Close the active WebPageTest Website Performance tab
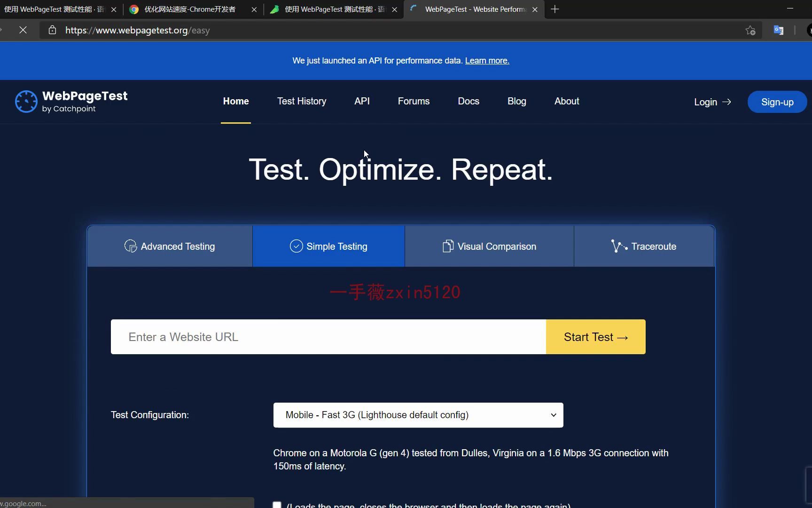 point(535,9)
